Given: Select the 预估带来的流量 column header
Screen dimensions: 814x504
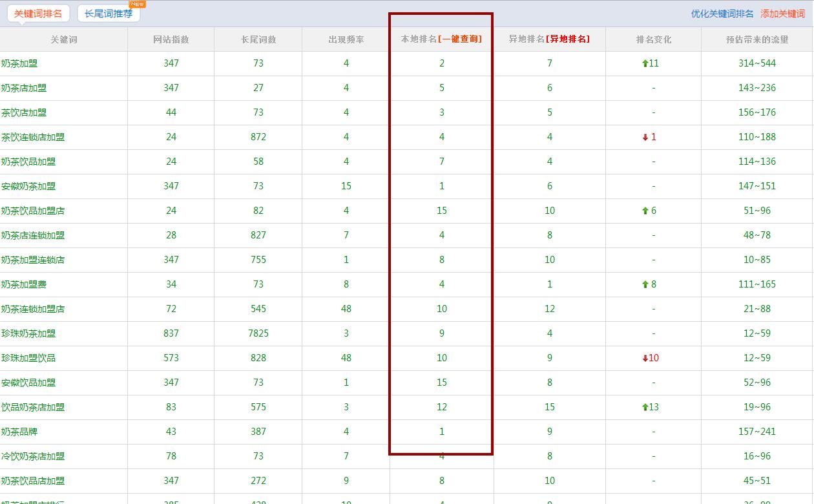Looking at the screenshot, I should [x=757, y=39].
